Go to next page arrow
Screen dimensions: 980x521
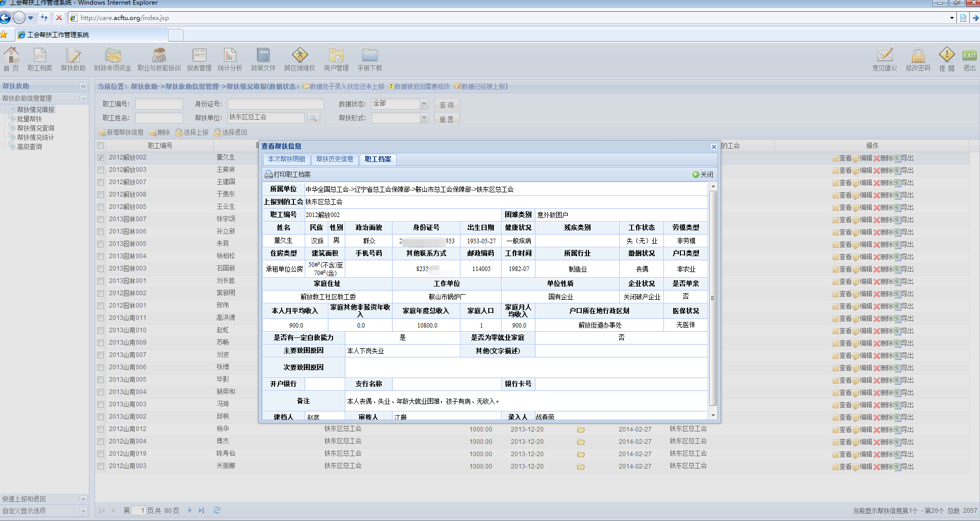point(190,510)
